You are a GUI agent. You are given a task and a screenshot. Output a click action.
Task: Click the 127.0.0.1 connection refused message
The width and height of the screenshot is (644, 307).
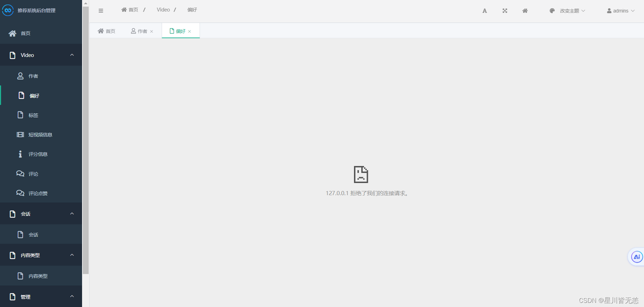point(367,193)
